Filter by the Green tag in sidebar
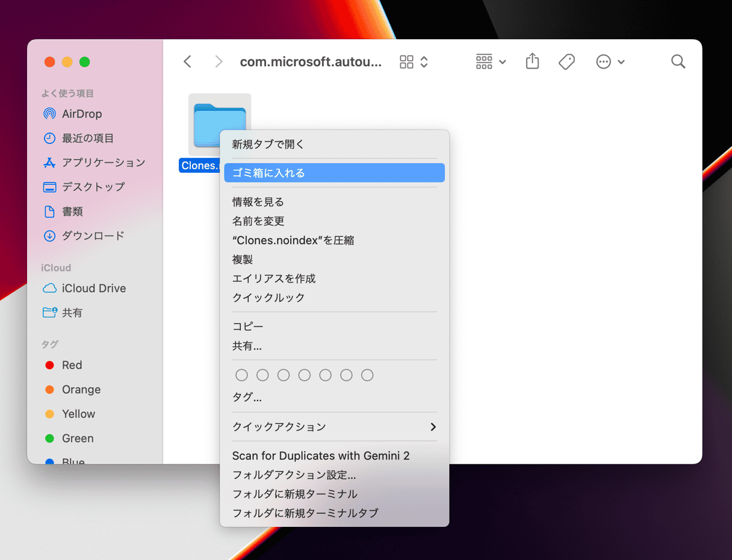732x560 pixels. [78, 438]
